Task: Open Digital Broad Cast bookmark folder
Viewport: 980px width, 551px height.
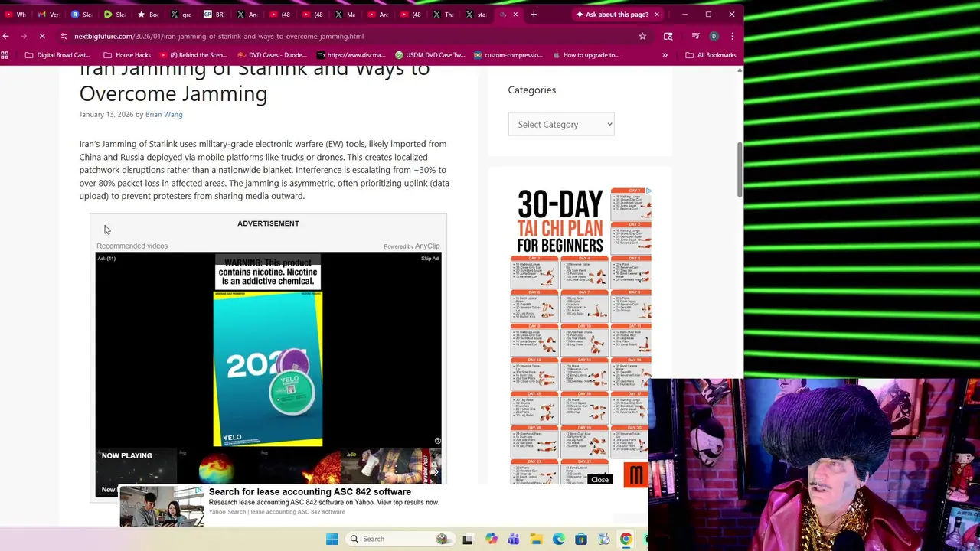Action: (x=57, y=55)
